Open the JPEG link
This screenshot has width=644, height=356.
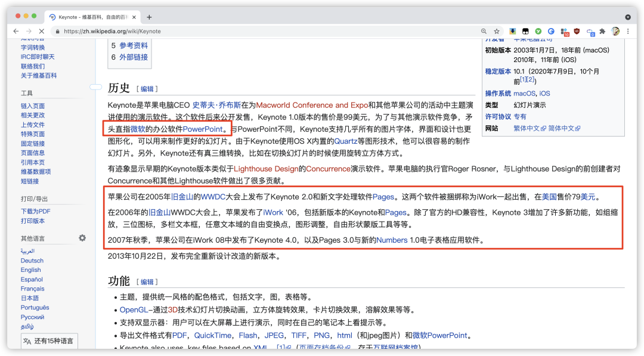(x=274, y=336)
